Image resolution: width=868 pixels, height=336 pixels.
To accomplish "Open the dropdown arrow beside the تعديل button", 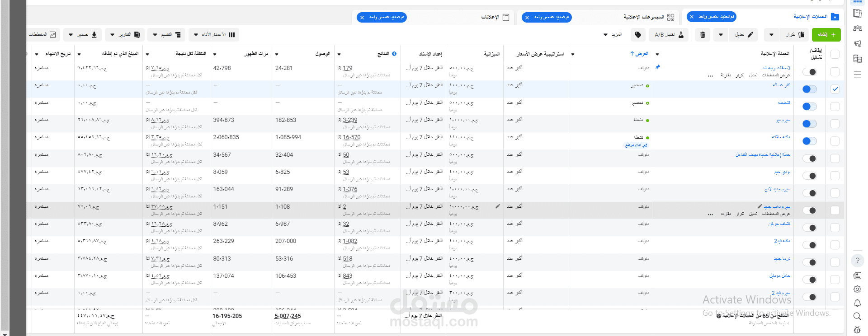I will [x=721, y=35].
